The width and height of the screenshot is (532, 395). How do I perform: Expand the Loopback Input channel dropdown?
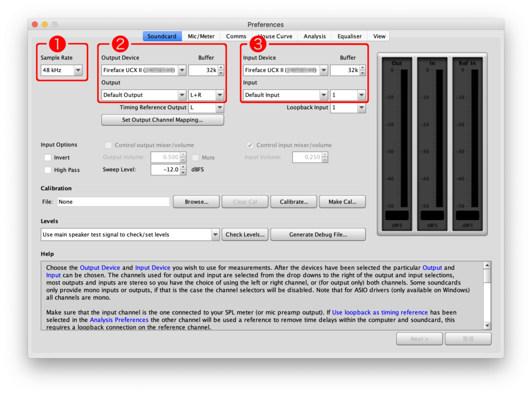coord(348,107)
